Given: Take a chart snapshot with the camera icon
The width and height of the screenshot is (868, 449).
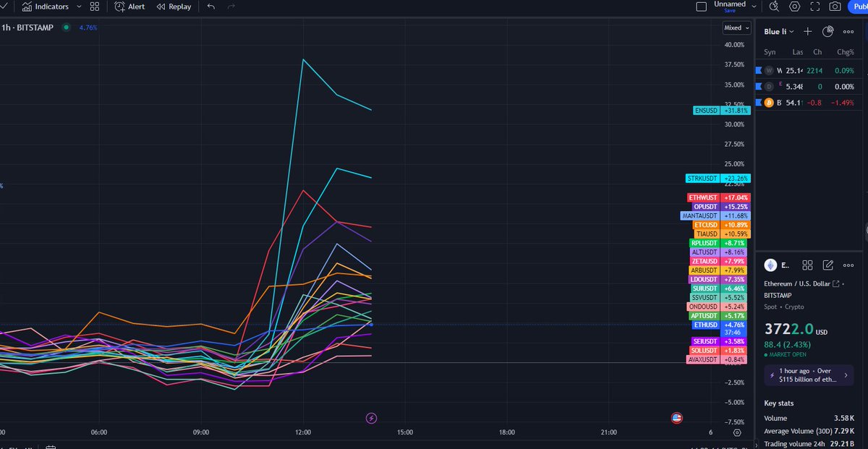Looking at the screenshot, I should pos(835,7).
